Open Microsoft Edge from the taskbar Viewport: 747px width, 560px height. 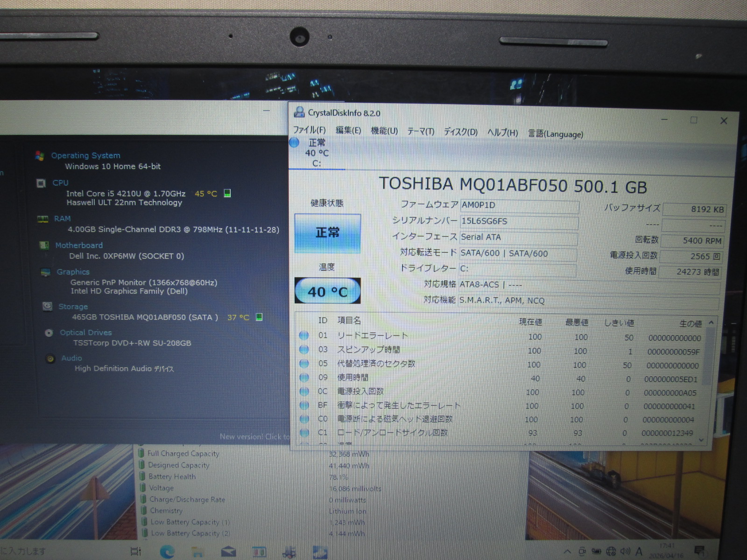pyautogui.click(x=167, y=552)
